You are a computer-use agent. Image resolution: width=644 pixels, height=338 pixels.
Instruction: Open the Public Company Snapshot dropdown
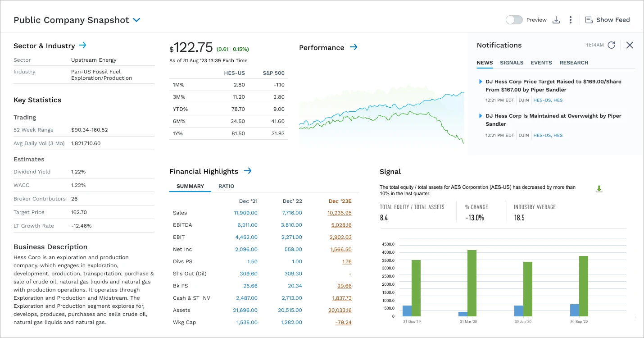click(x=136, y=20)
